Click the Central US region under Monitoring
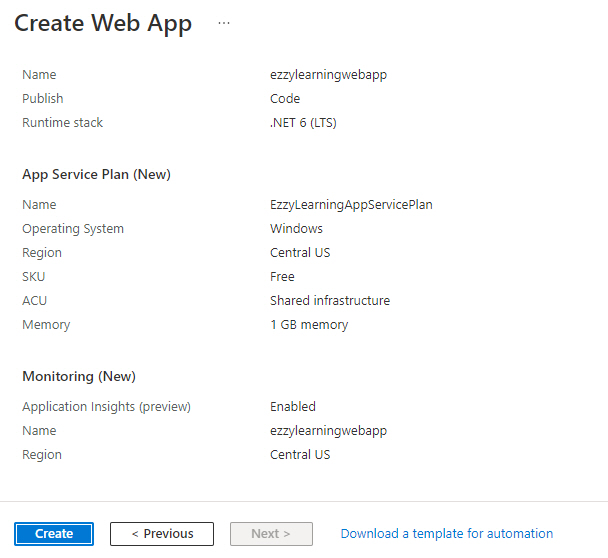 (300, 454)
